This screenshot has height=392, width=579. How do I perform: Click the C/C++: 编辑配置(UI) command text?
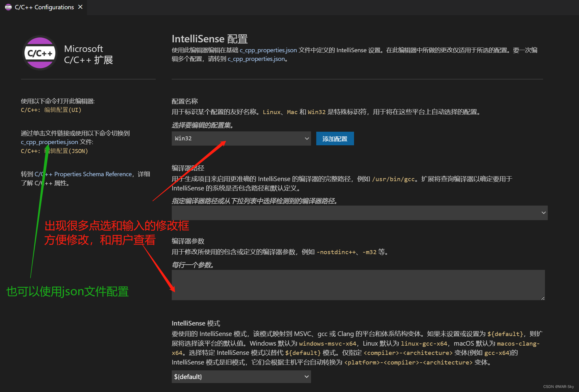51,110
